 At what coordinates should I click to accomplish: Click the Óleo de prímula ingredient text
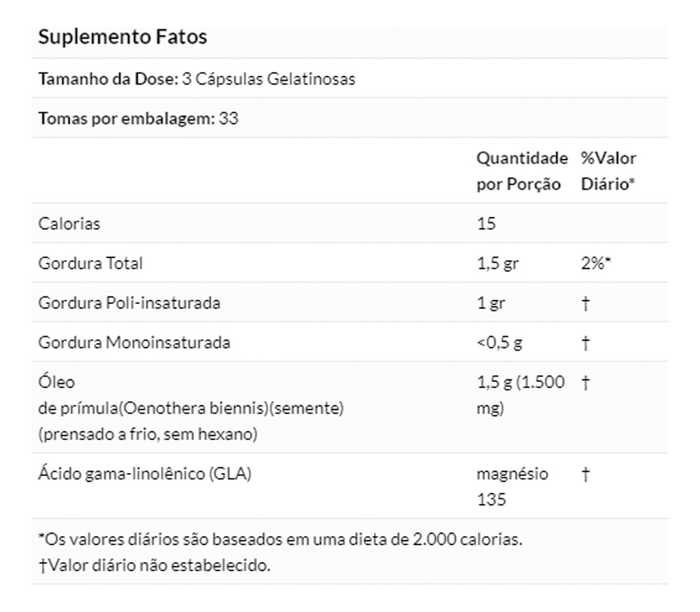pos(190,409)
